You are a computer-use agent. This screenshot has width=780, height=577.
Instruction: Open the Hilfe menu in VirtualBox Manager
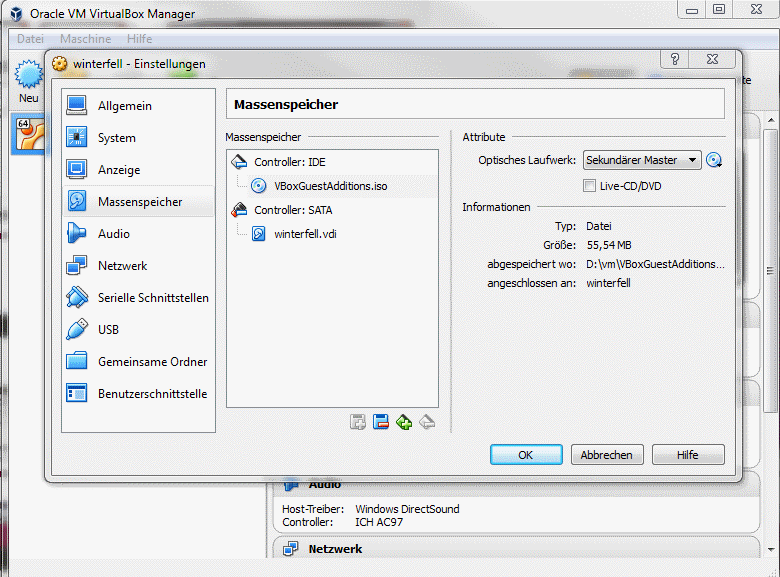click(139, 39)
